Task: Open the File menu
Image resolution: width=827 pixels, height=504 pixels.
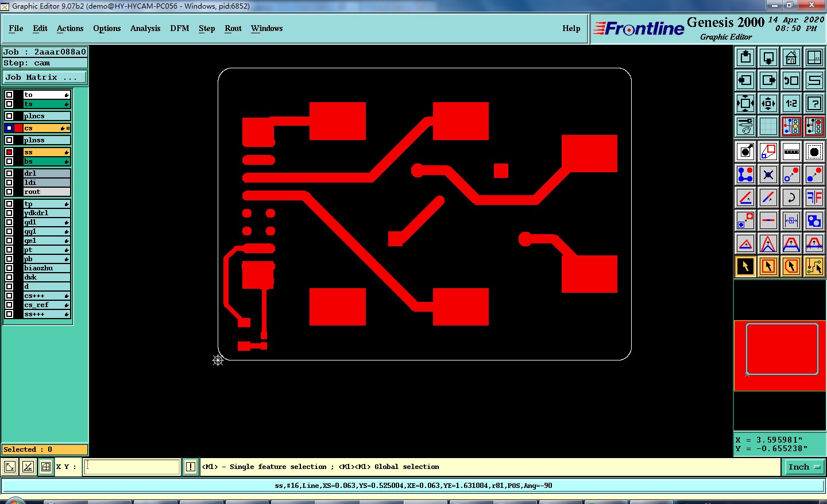Action: (16, 28)
